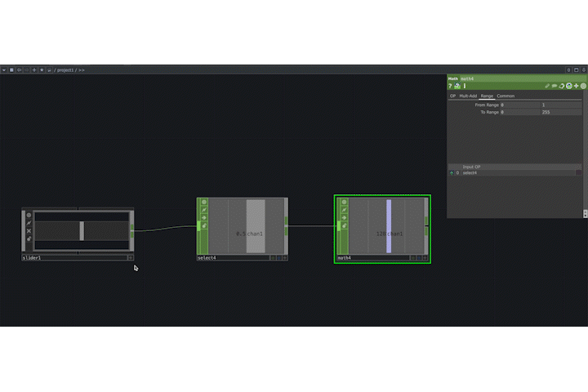Click select4 in the Input OP list
Image resolution: width=588 pixels, height=392 pixels.
[470, 173]
